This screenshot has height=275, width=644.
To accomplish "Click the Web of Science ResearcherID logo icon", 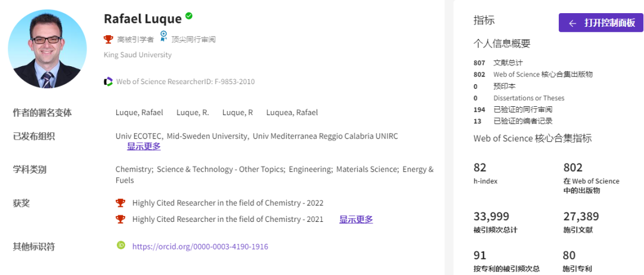I will [x=108, y=81].
